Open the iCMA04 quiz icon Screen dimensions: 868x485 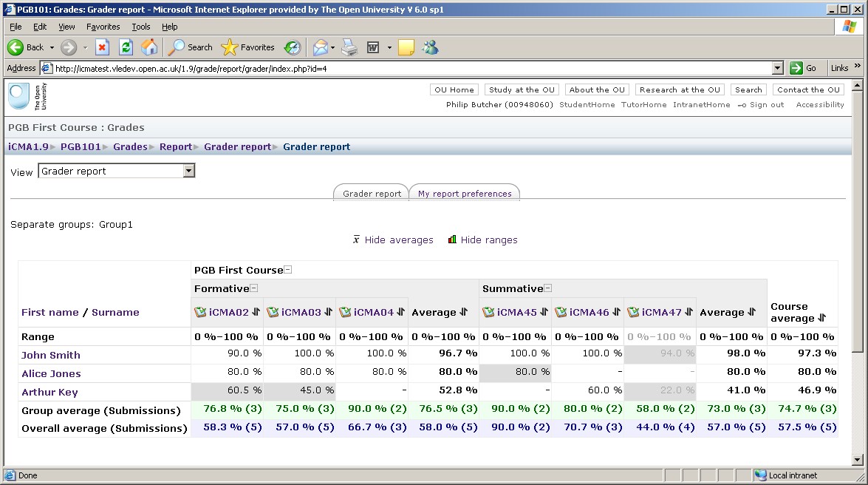pyautogui.click(x=345, y=312)
